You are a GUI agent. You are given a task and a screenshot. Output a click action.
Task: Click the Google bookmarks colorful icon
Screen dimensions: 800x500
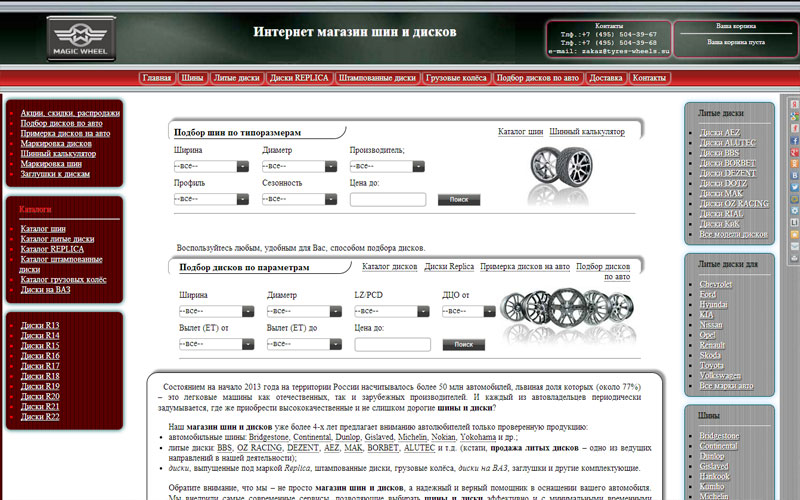coord(794,116)
